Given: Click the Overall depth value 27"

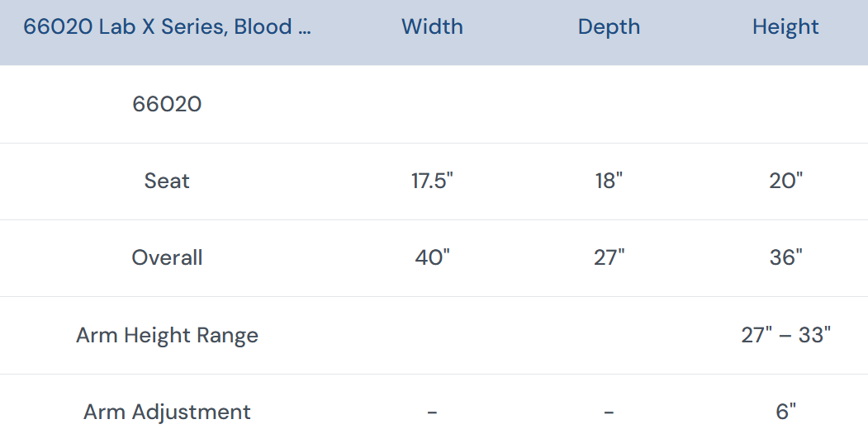Looking at the screenshot, I should 609,257.
